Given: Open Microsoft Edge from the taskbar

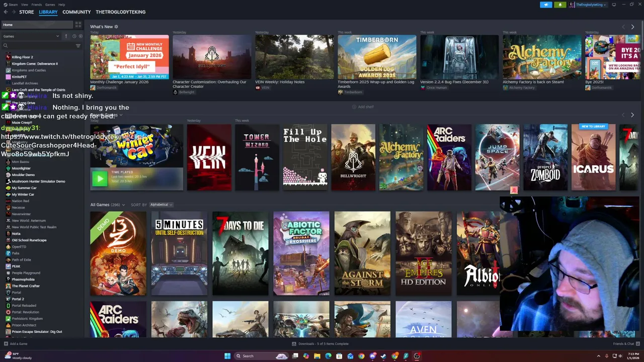Looking at the screenshot, I should pyautogui.click(x=328, y=356).
